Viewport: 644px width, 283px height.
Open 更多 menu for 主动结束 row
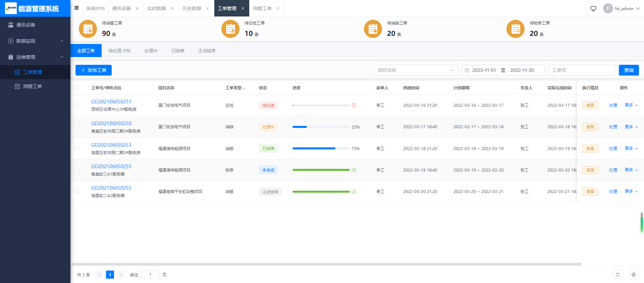(632, 191)
